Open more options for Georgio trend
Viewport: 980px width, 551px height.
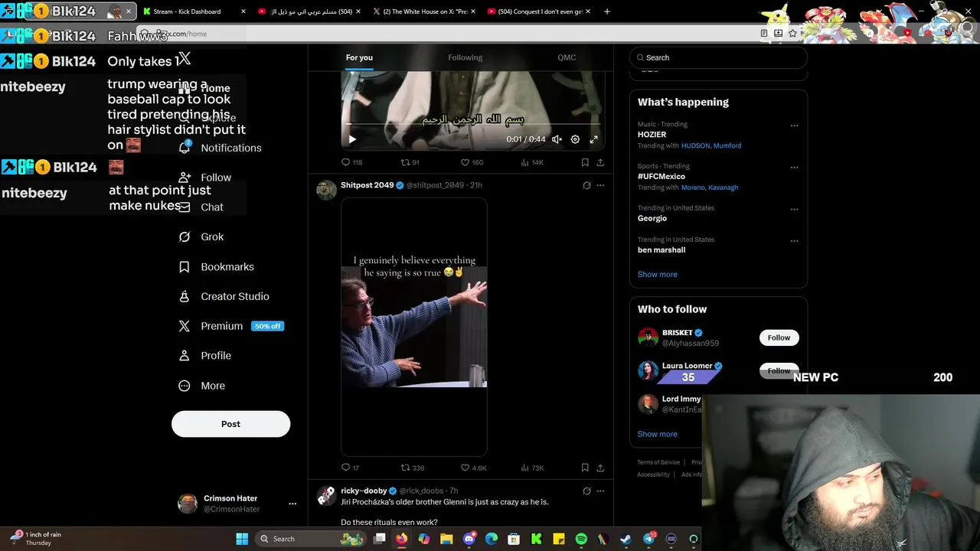tap(794, 209)
